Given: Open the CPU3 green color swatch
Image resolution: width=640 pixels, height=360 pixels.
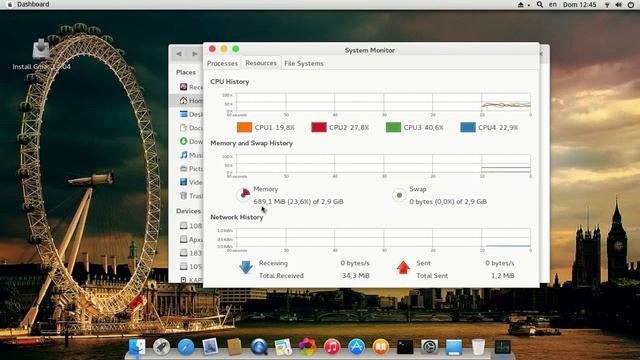Looking at the screenshot, I should [393, 127].
